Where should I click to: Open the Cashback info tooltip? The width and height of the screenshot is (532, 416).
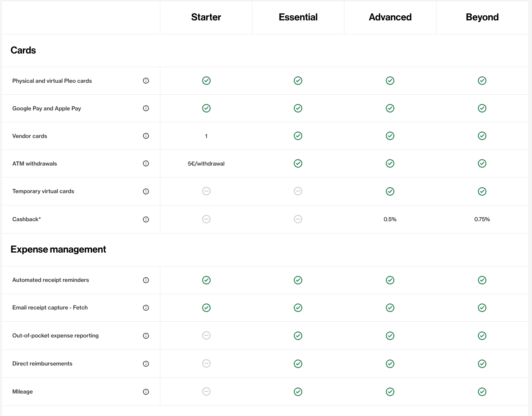pyautogui.click(x=146, y=219)
